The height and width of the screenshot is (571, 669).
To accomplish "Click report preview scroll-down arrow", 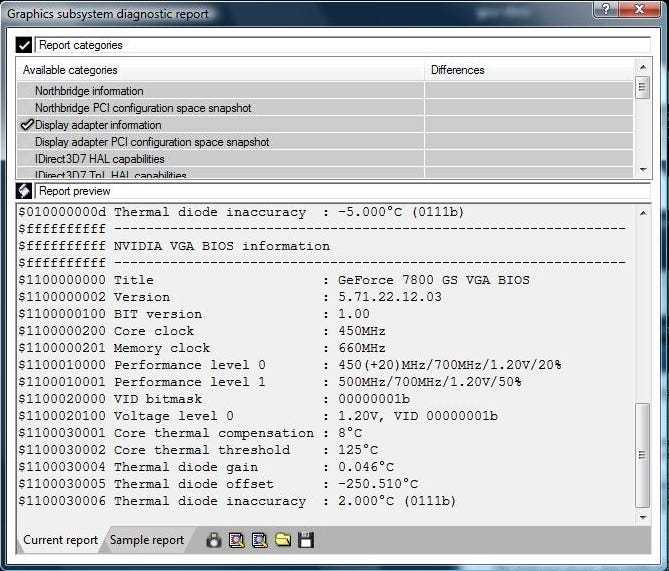I will tap(643, 518).
